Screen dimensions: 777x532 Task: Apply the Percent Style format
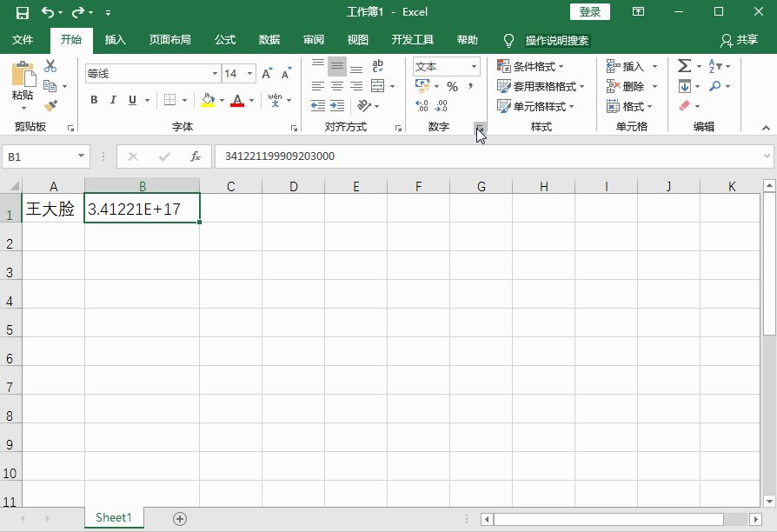coord(453,87)
